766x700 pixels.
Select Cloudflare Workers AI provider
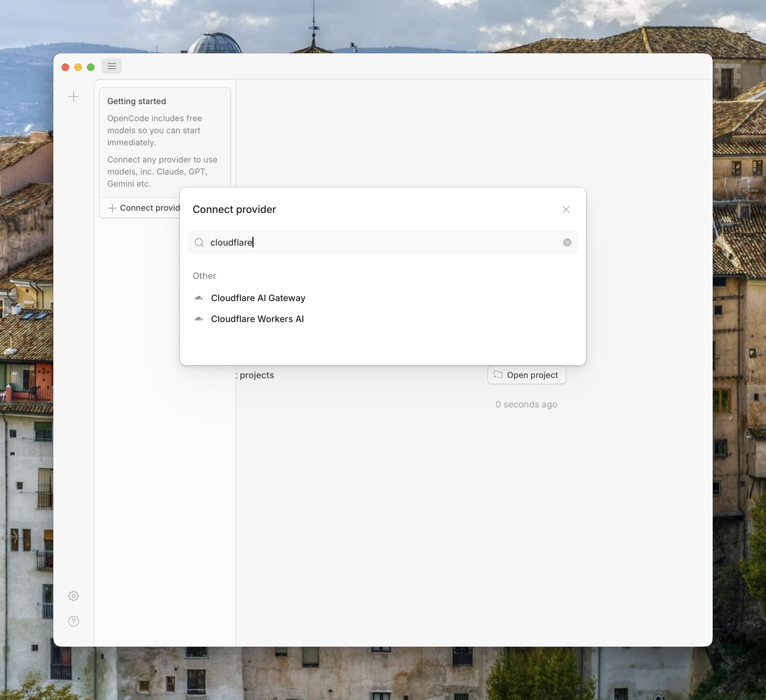coord(257,319)
